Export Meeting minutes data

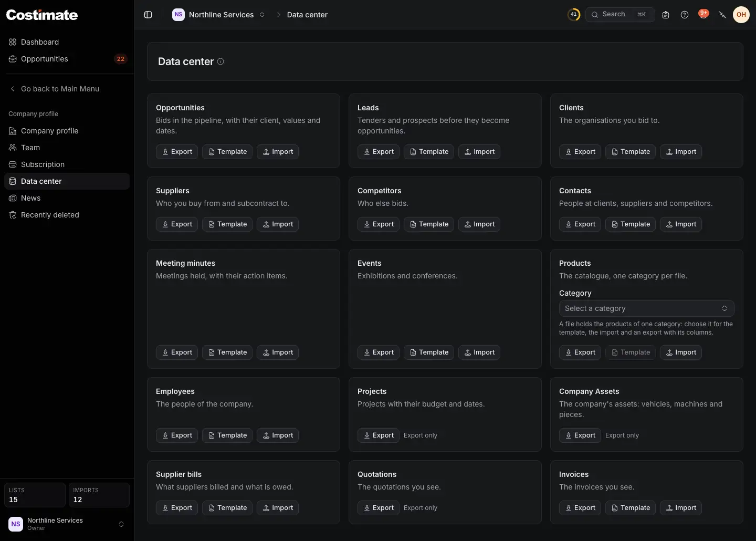177,352
